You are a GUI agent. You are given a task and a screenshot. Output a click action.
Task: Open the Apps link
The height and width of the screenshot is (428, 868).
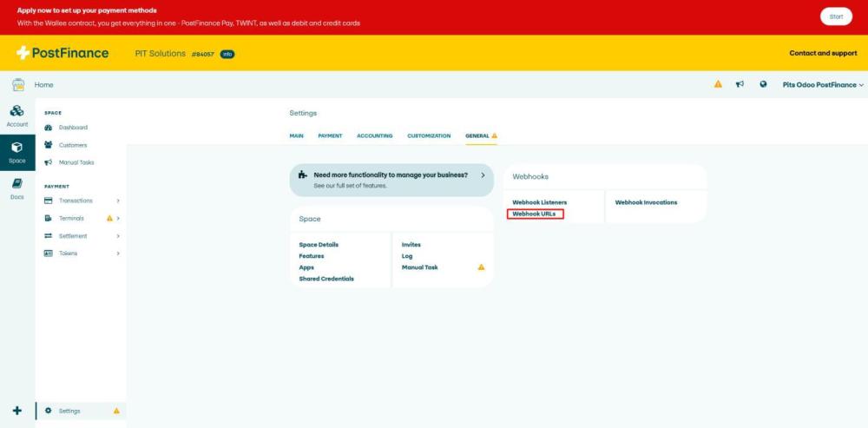[x=306, y=267]
